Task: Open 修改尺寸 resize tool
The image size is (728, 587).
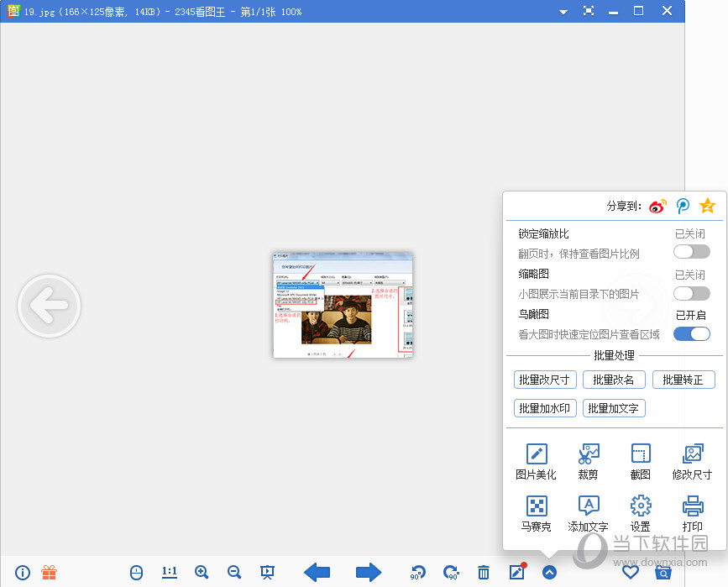Action: 692,461
